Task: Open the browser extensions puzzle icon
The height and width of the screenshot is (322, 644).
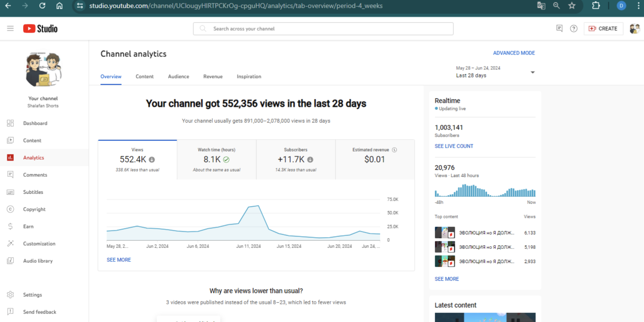Action: (596, 5)
